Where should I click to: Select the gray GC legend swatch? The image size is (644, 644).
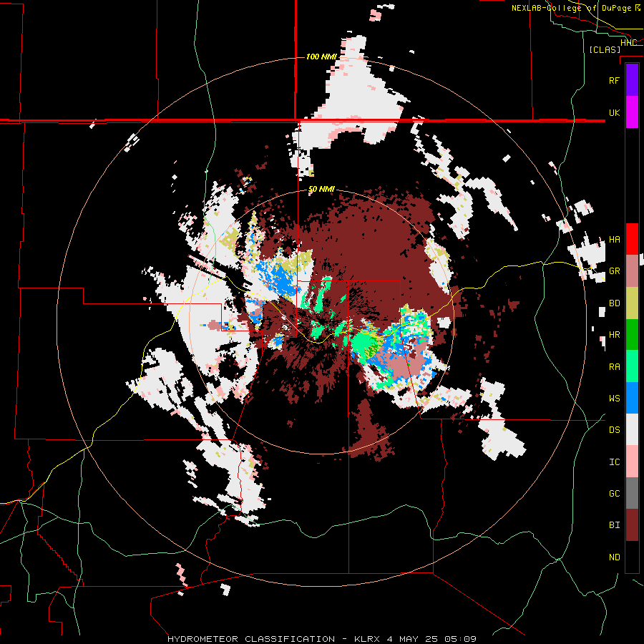coord(632,494)
